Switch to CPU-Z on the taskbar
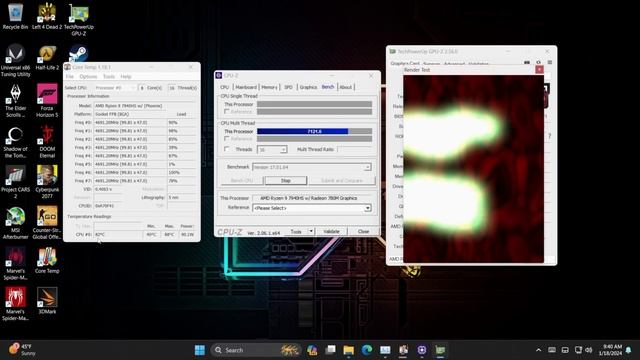Viewport: 640px width, 360px height. [x=422, y=350]
